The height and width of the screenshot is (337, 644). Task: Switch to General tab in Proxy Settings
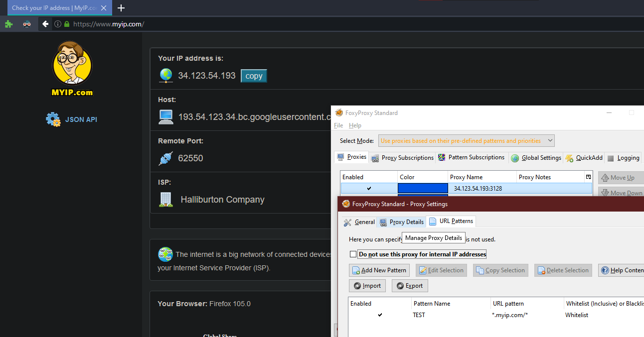(359, 222)
